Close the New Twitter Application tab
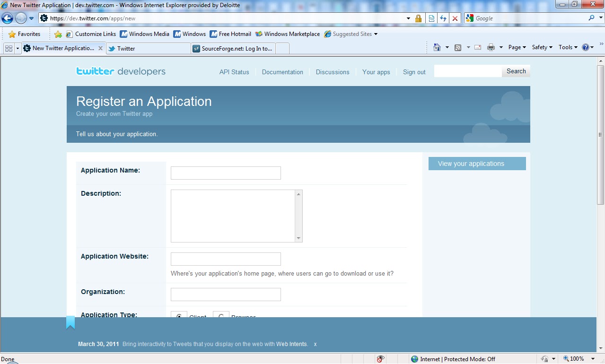Screen dimensions: 605x364 click(100, 48)
